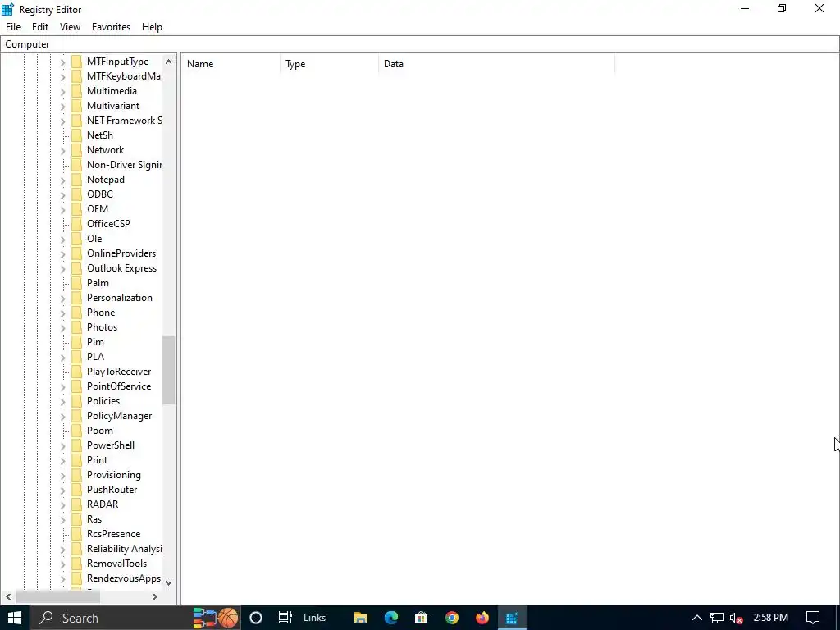The width and height of the screenshot is (840, 630).
Task: Click the vertical scrollbar thumb in tree
Action: pos(169,370)
